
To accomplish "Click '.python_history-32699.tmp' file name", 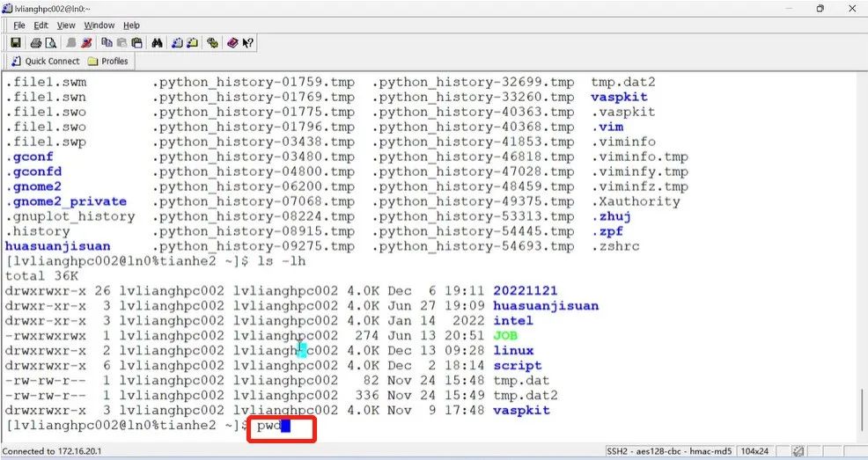I will coord(474,82).
